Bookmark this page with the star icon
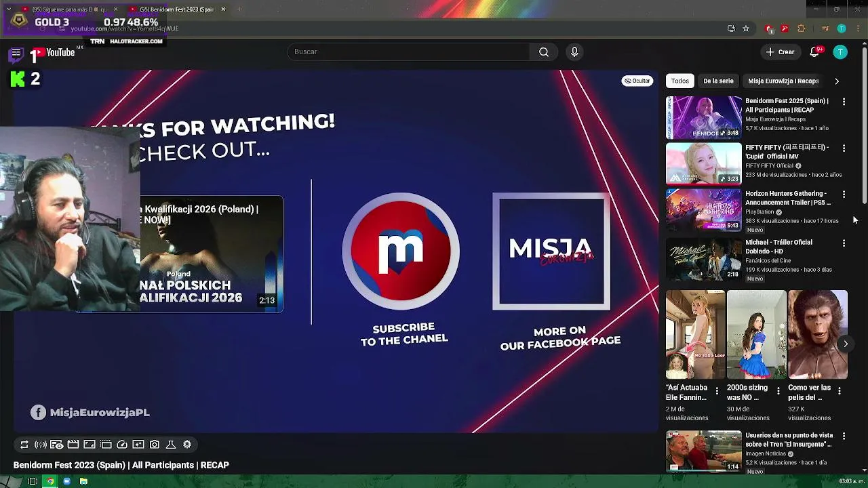 point(746,28)
